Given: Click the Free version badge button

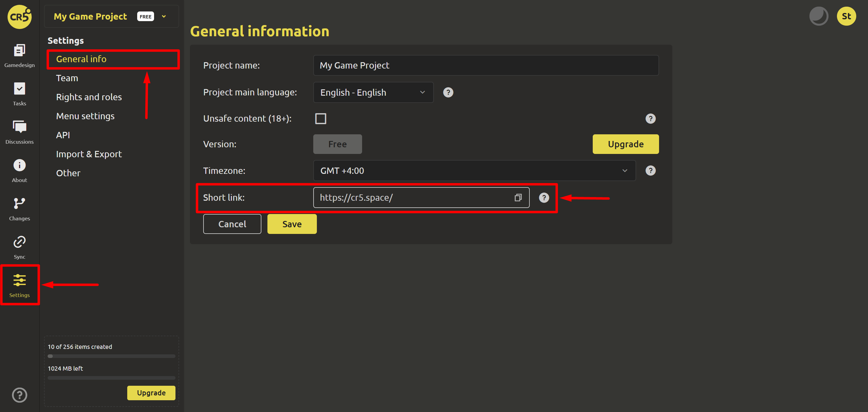Looking at the screenshot, I should (337, 144).
